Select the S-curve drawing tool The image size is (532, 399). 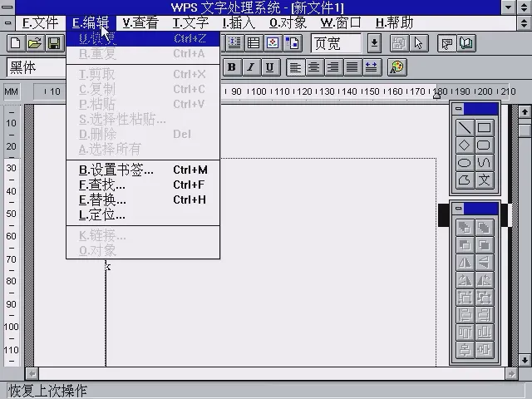click(484, 163)
